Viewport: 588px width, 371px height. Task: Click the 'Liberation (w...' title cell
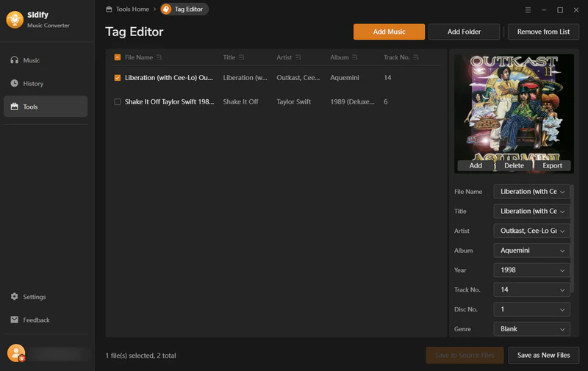coord(245,78)
